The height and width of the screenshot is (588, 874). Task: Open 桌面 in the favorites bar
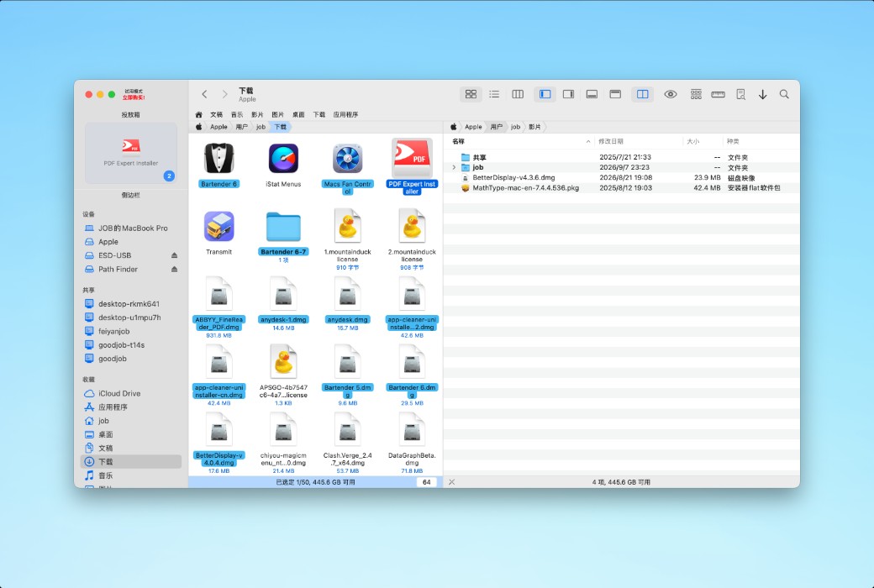298,114
